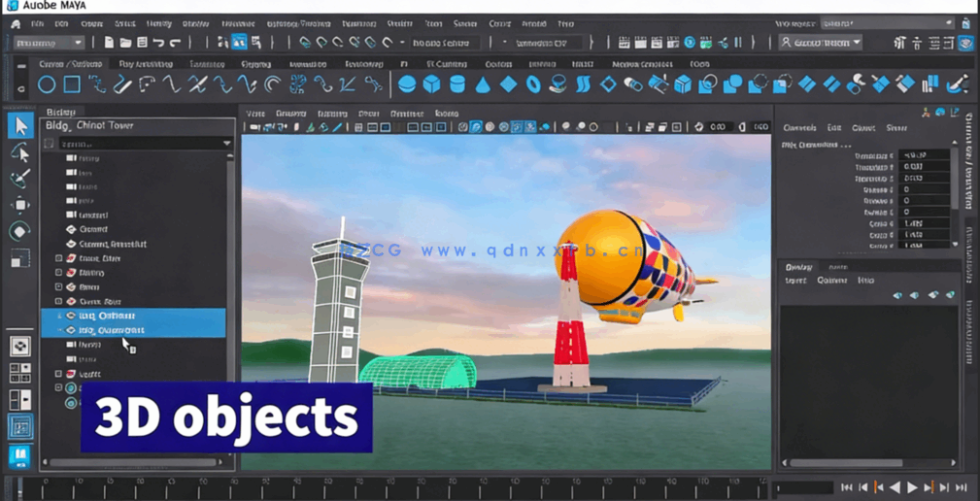Step back one frame in playback controls
Image resolution: width=980 pixels, height=501 pixels.
[862, 487]
